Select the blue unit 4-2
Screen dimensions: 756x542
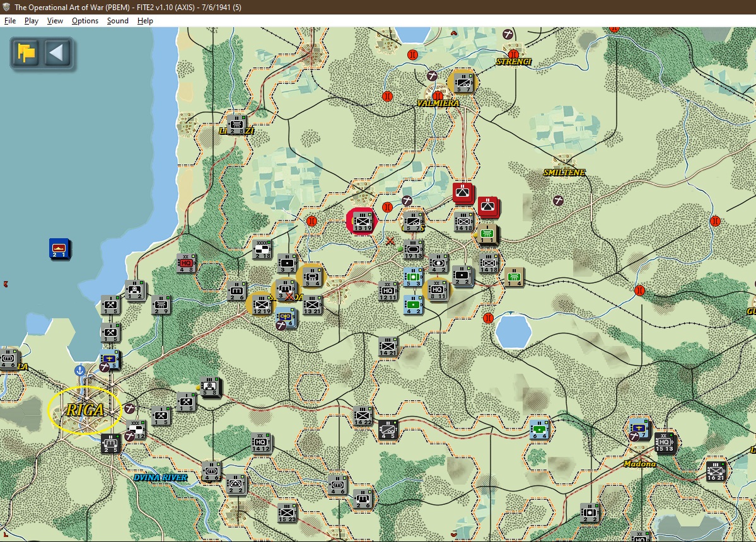coord(413,305)
